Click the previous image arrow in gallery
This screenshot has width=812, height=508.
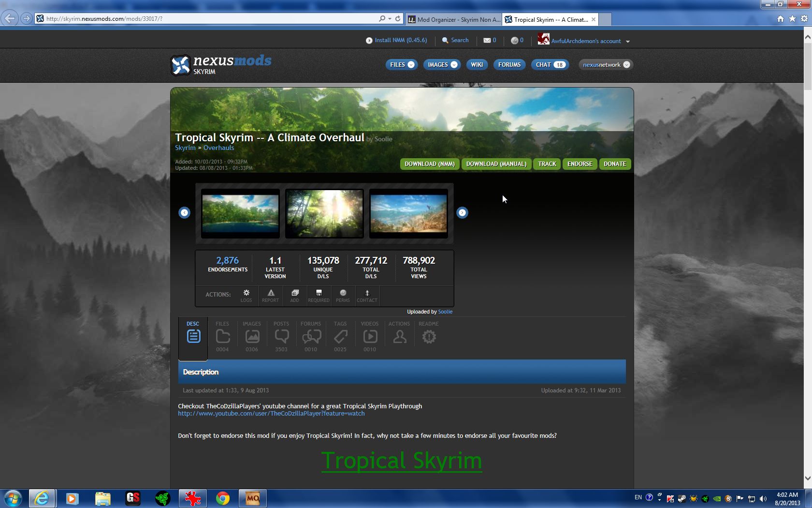click(x=184, y=213)
